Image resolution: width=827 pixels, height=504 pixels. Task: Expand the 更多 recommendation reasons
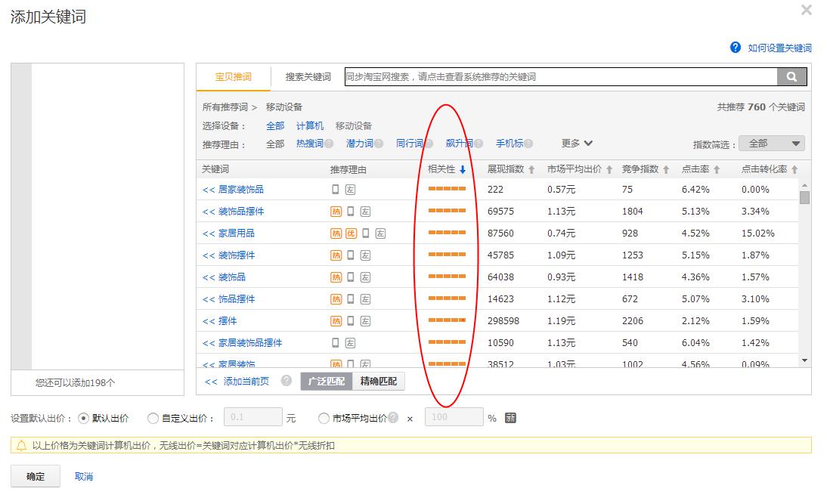click(577, 144)
